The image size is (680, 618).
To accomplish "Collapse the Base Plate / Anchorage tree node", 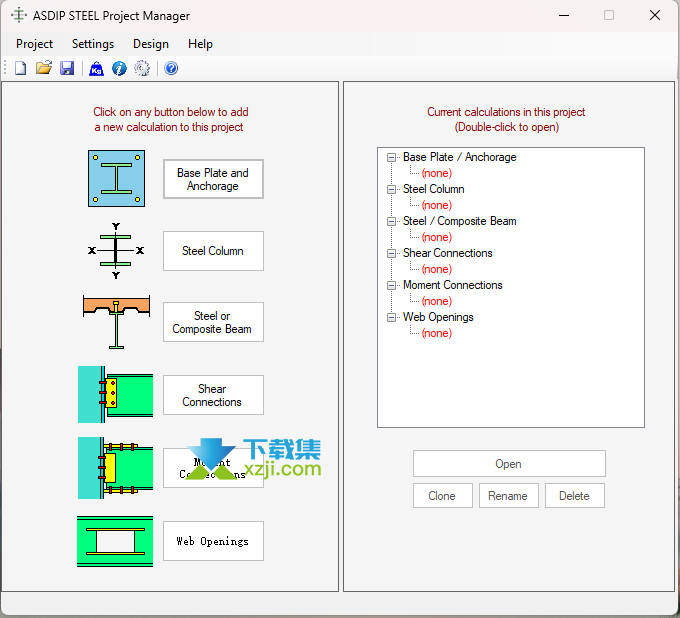I will pyautogui.click(x=391, y=157).
